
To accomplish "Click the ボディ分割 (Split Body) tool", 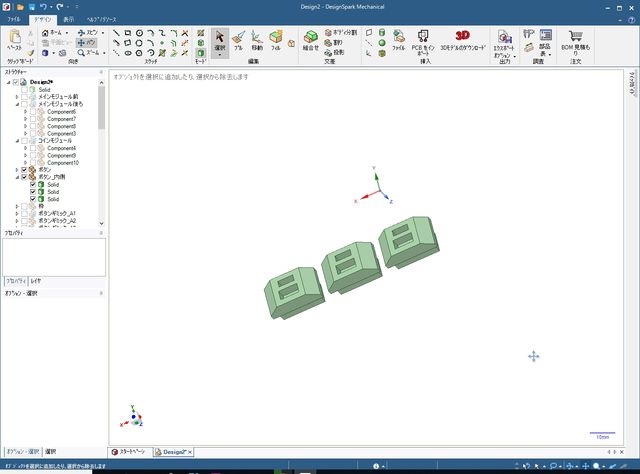I will pyautogui.click(x=341, y=32).
